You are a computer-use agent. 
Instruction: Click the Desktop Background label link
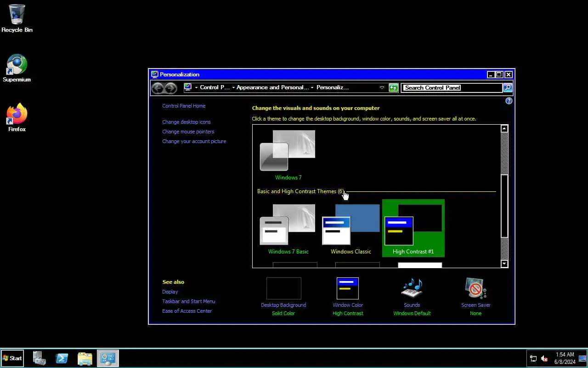click(x=283, y=305)
